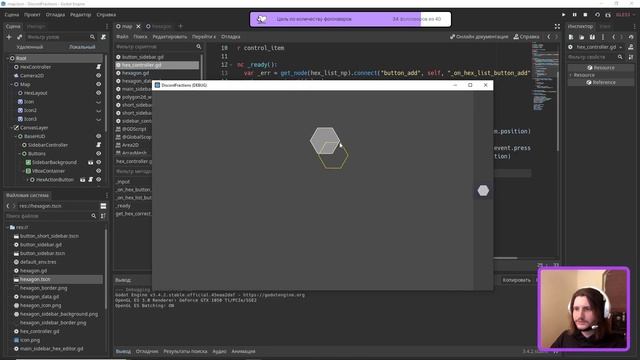
Task: Toggle visibility of Camera2D node
Action: 98,76
